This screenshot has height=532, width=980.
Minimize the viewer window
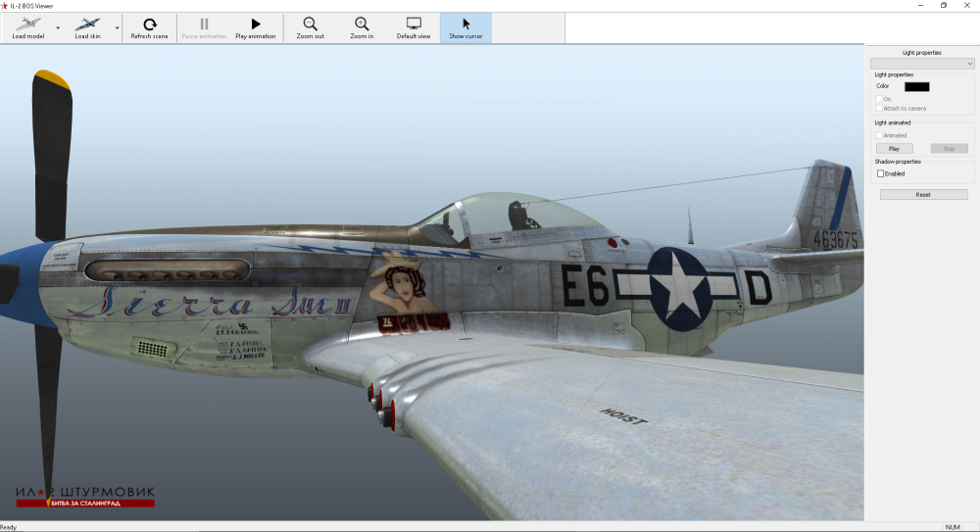point(920,6)
